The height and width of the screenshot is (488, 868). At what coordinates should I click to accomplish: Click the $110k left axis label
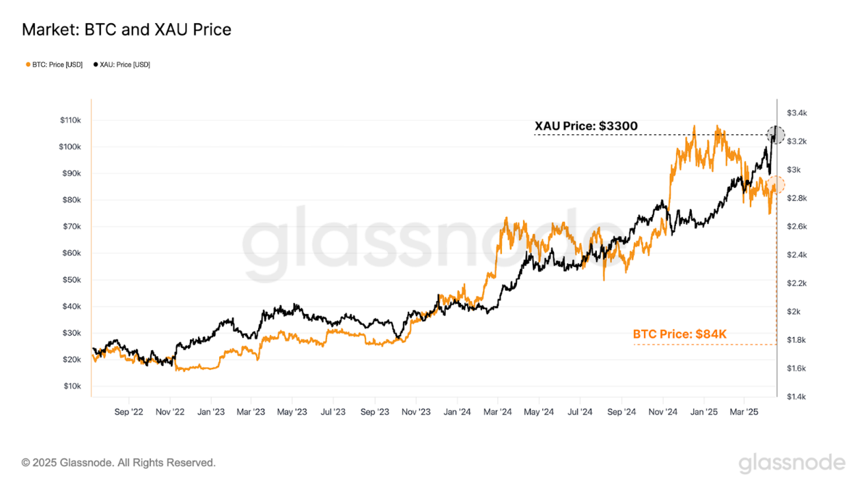(70, 120)
